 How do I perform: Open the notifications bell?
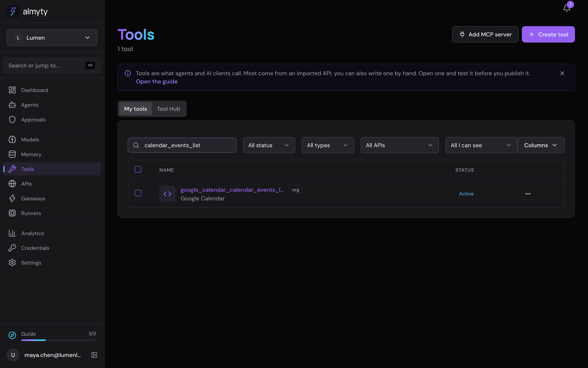coord(566,8)
